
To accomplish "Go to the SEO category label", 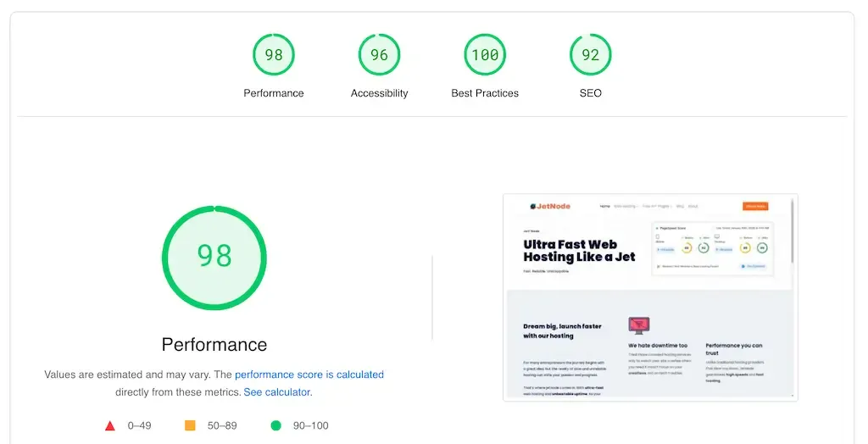I will pyautogui.click(x=590, y=93).
